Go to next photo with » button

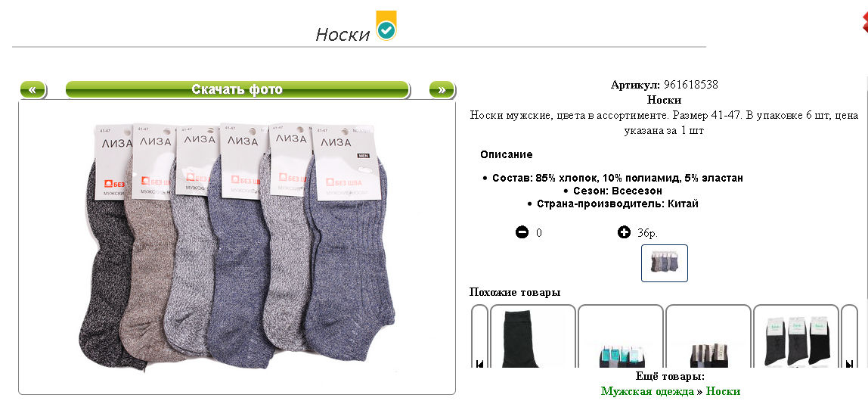click(442, 90)
